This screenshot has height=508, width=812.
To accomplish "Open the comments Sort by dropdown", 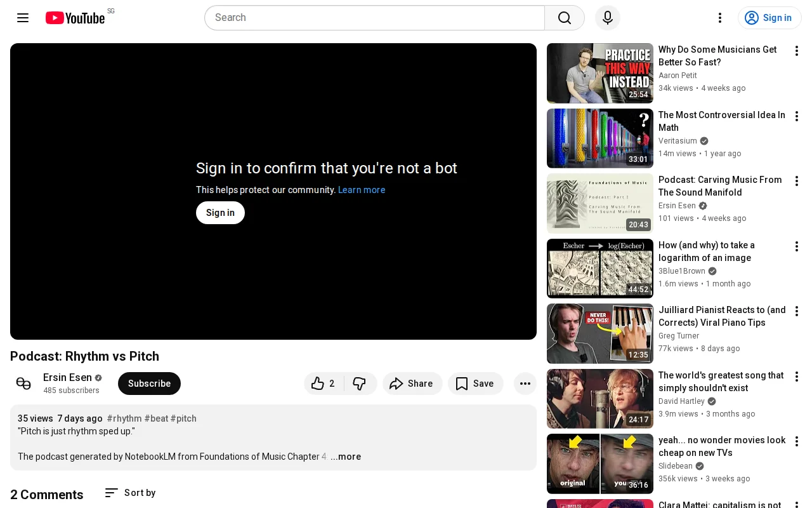I will 130,493.
